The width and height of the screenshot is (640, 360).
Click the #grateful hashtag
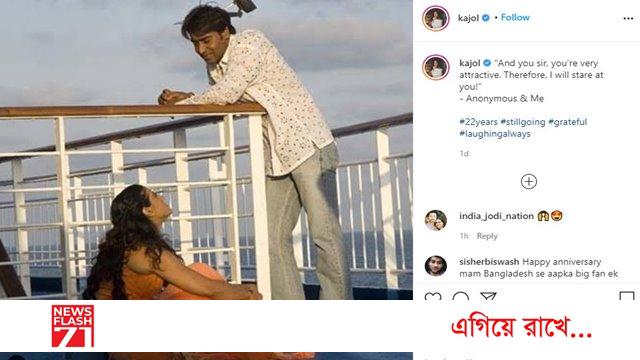(x=568, y=122)
